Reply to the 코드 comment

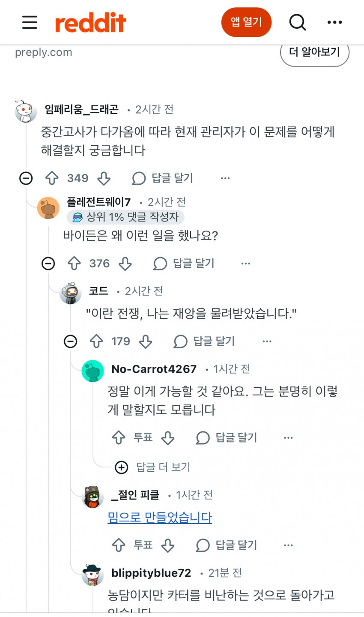click(205, 341)
